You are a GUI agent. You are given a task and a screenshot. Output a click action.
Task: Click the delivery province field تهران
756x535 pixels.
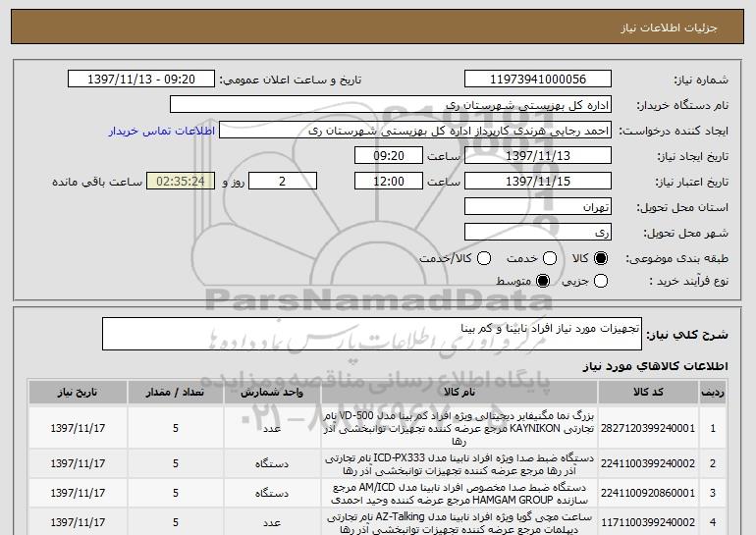pos(538,207)
